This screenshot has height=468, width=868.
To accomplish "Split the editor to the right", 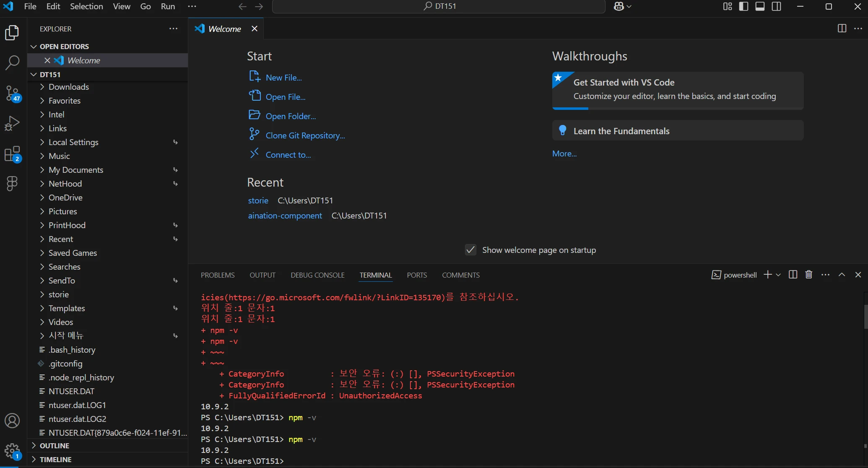I will (842, 28).
